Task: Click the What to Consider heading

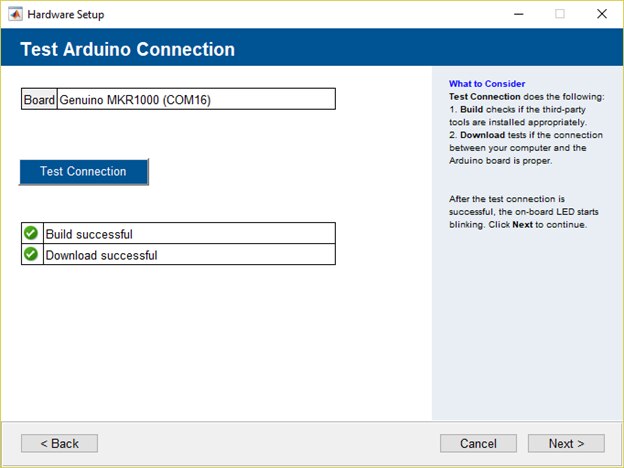Action: 487,84
